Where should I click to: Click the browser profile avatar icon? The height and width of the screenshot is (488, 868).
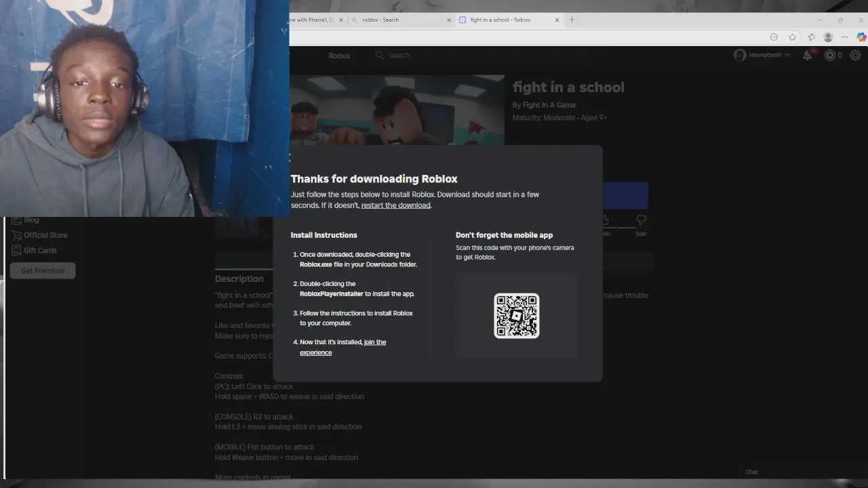[x=828, y=37]
